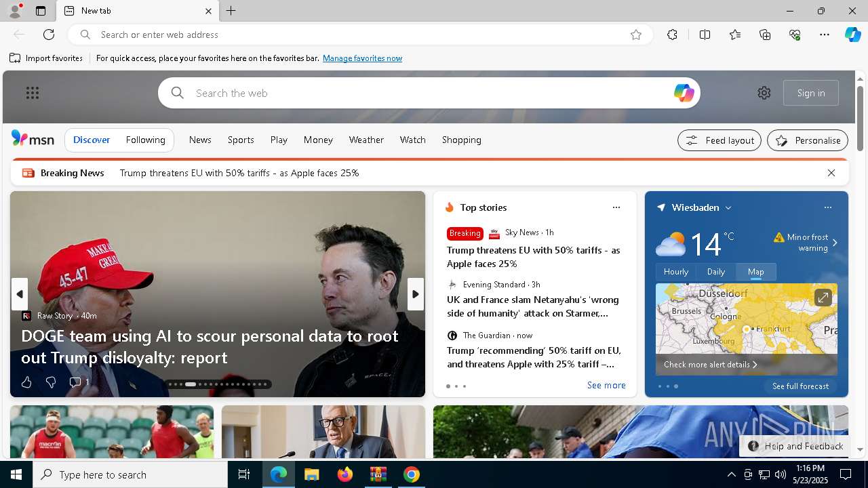The width and height of the screenshot is (868, 488).
Task: Refresh the page
Action: (49, 35)
